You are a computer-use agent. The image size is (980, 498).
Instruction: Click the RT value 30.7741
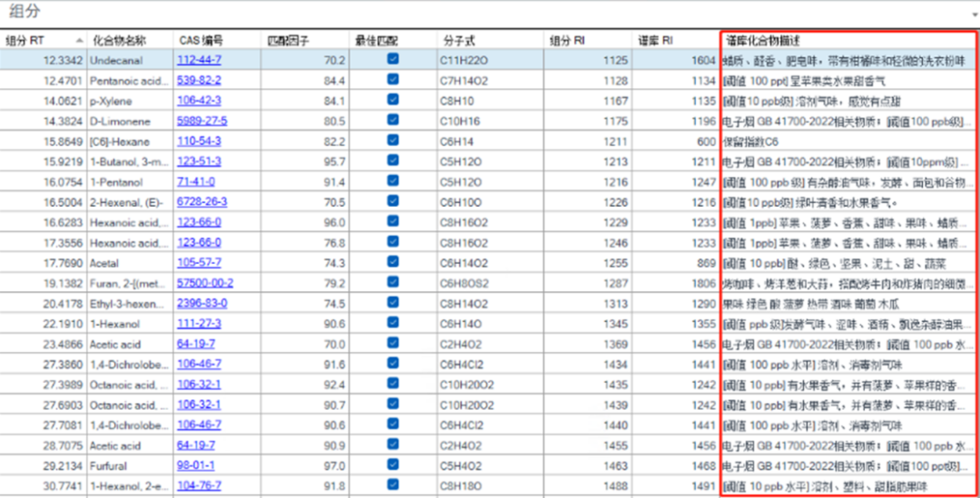pos(64,486)
